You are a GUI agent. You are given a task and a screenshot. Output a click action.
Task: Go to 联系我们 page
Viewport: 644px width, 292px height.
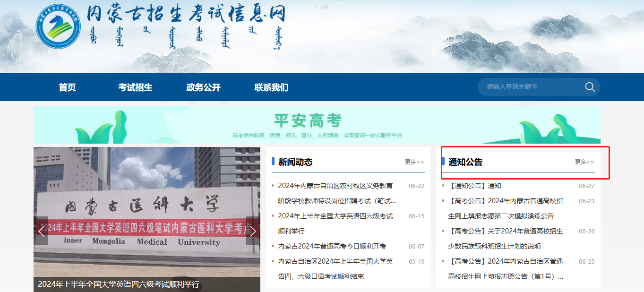pos(271,87)
